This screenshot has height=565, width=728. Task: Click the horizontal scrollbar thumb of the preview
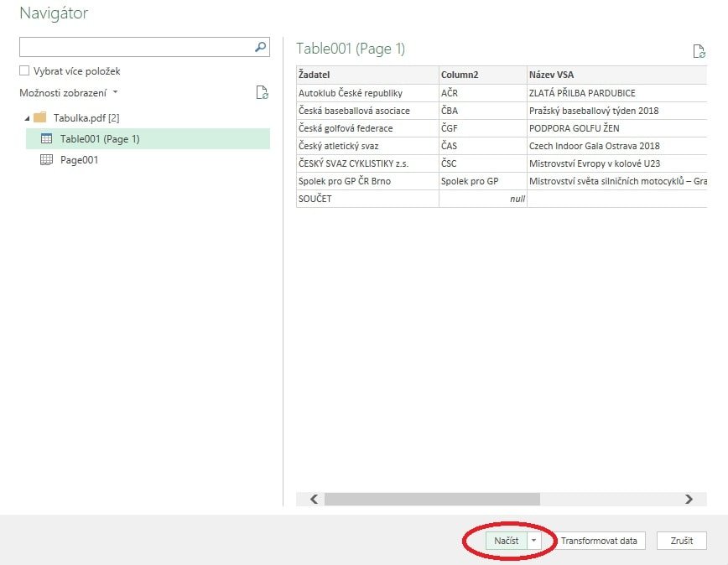[x=432, y=499]
